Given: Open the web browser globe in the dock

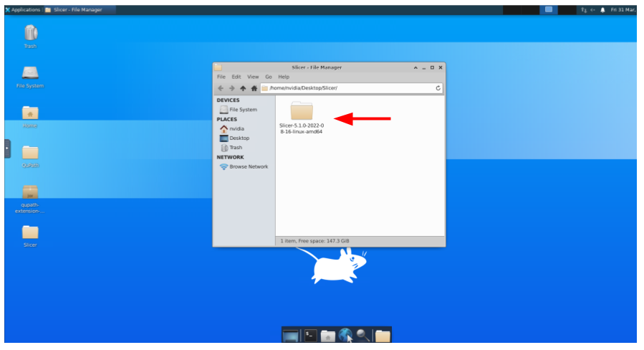Looking at the screenshot, I should tap(346, 335).
